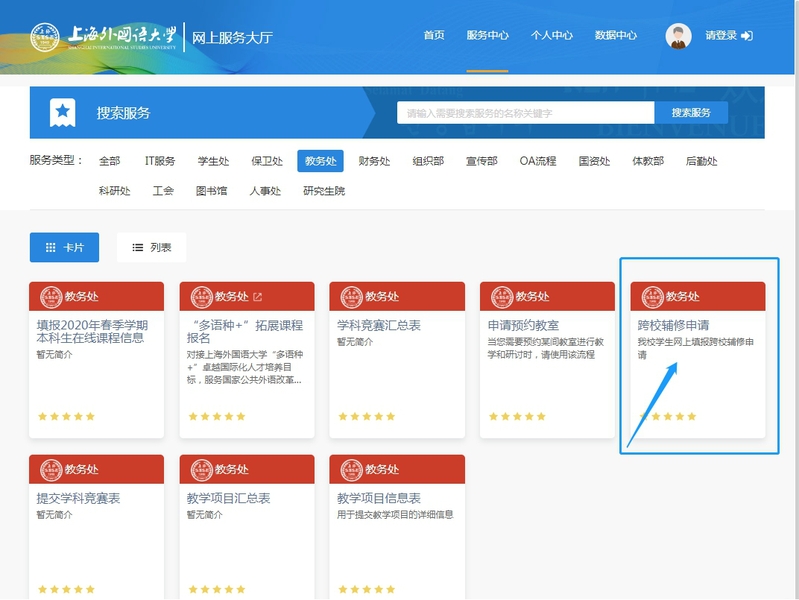Open 数据中心 in top navigation
Screen dimensions: 799x600
[615, 36]
